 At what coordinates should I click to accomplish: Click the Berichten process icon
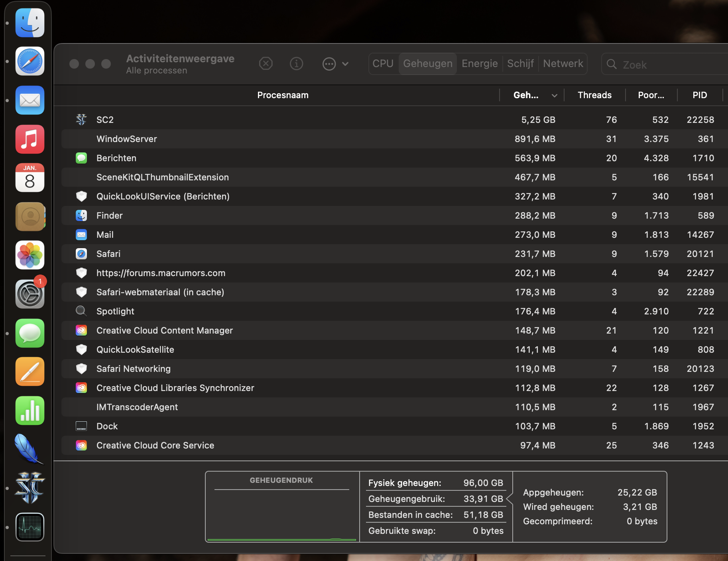[x=81, y=158]
